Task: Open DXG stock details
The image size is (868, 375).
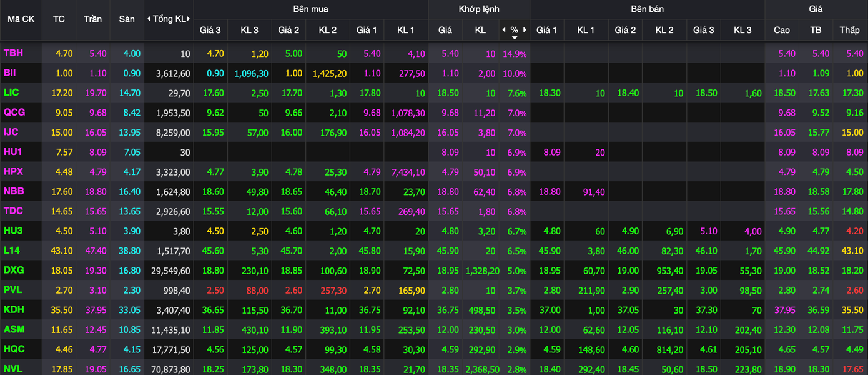Action: tap(13, 270)
